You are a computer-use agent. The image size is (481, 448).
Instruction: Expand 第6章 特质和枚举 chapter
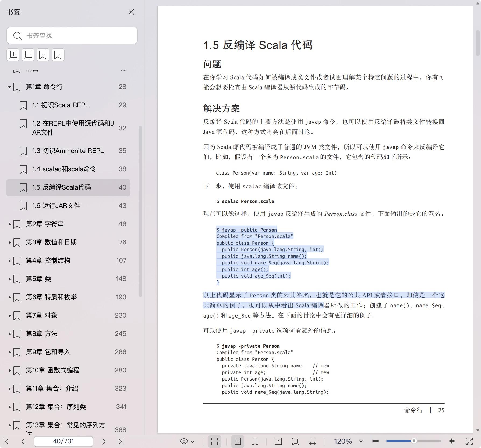[10, 297]
